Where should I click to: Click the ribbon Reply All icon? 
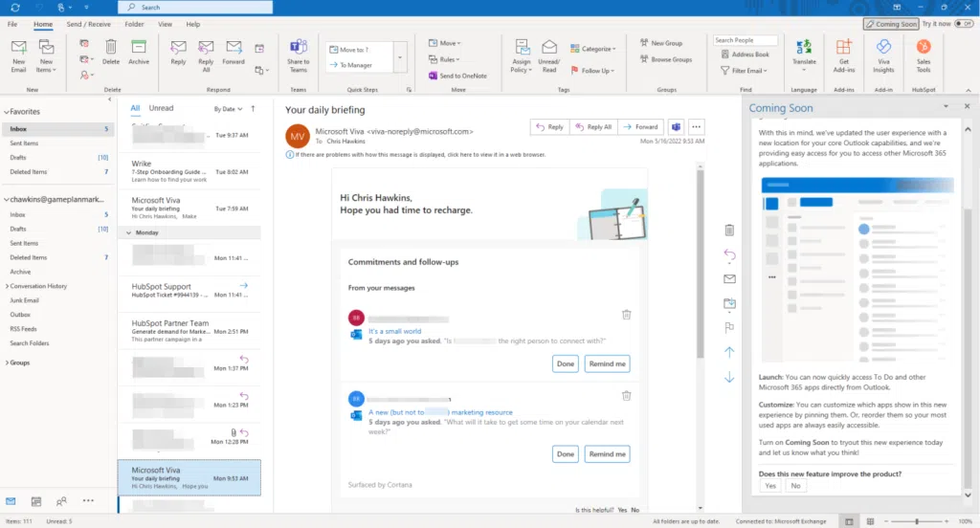pos(206,56)
